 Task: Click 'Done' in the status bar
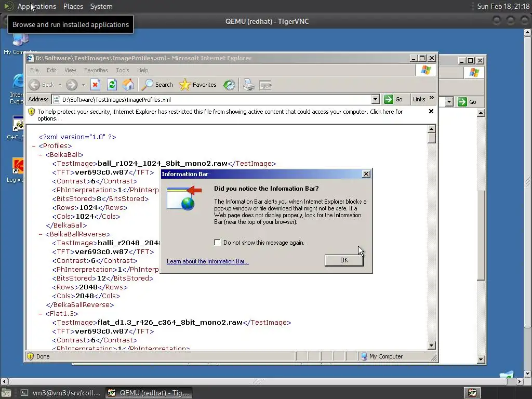tap(43, 356)
